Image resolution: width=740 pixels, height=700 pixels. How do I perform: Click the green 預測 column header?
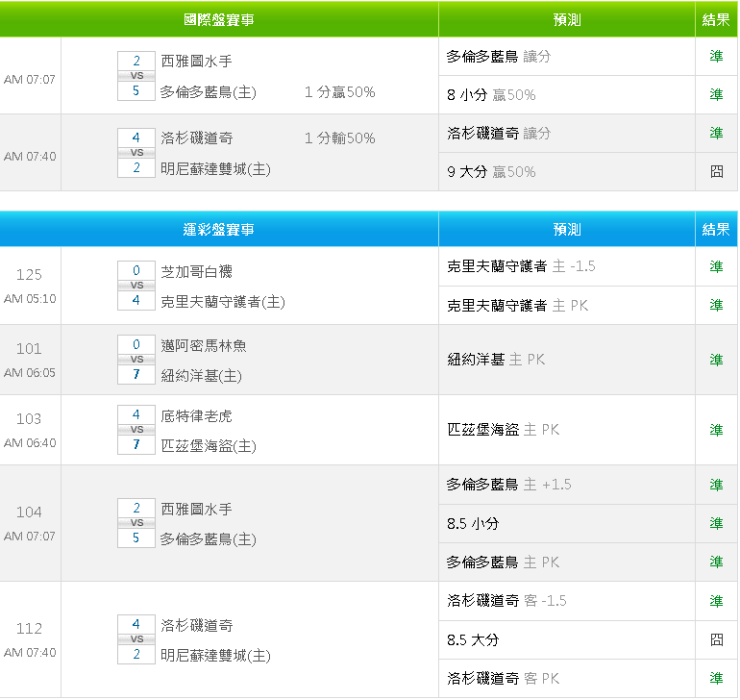point(567,19)
